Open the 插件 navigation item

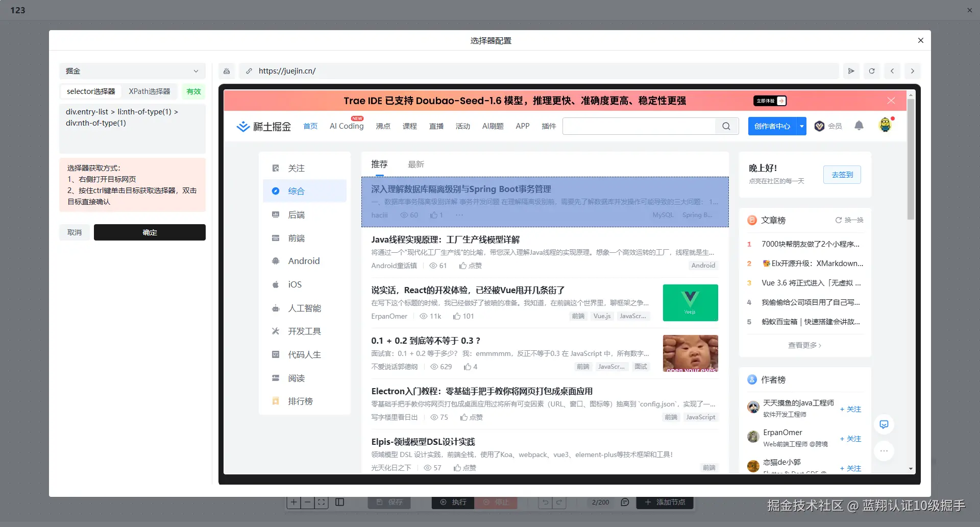point(549,126)
